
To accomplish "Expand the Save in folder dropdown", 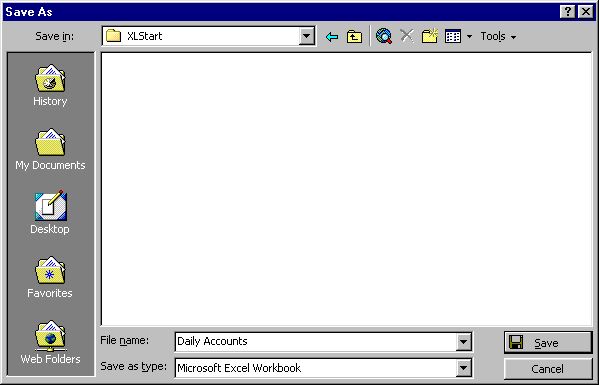I will pyautogui.click(x=306, y=36).
